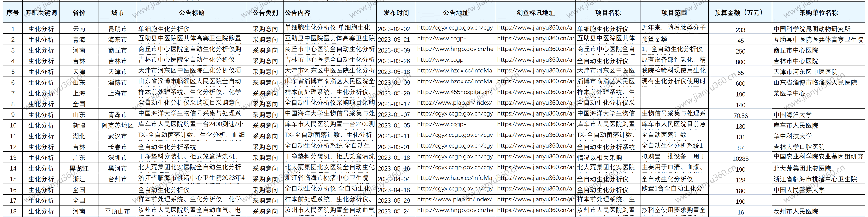Click budget value 600
Image resolution: width=868 pixels, height=217 pixels.
pyautogui.click(x=740, y=84)
